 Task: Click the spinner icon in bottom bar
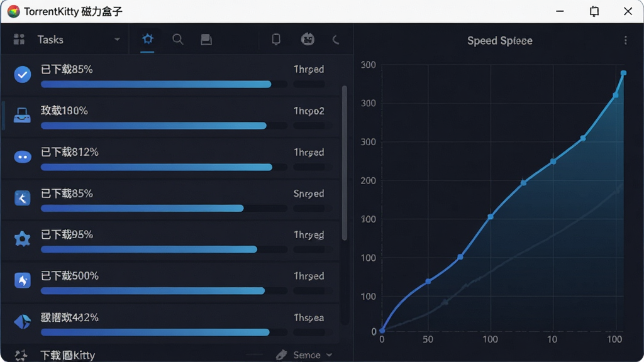click(x=21, y=355)
